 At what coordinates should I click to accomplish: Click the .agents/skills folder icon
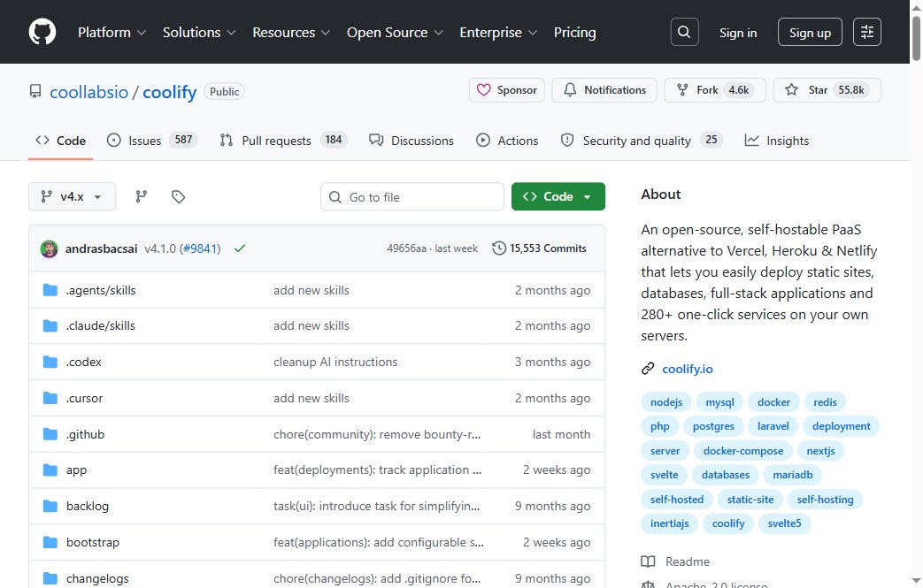(50, 290)
